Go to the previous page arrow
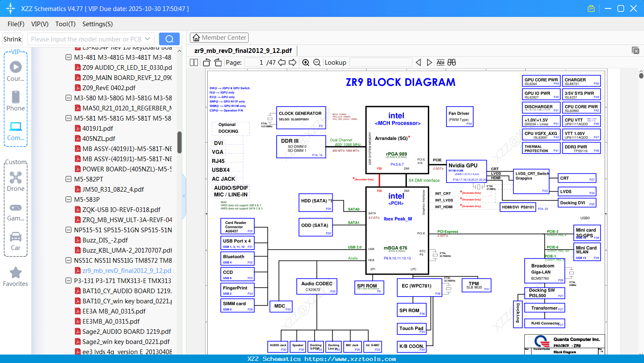644x363 pixels. 282,62
